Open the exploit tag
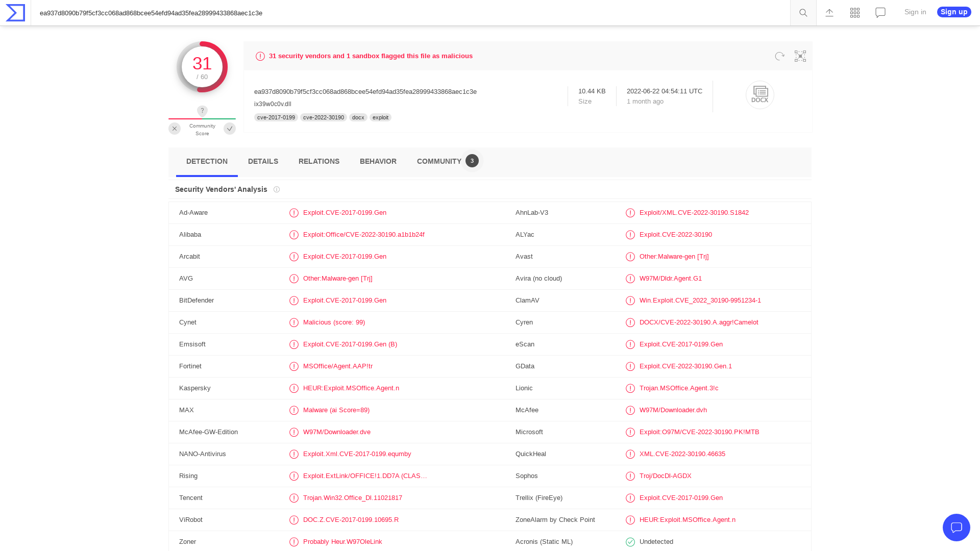This screenshot has width=980, height=551. pos(380,117)
